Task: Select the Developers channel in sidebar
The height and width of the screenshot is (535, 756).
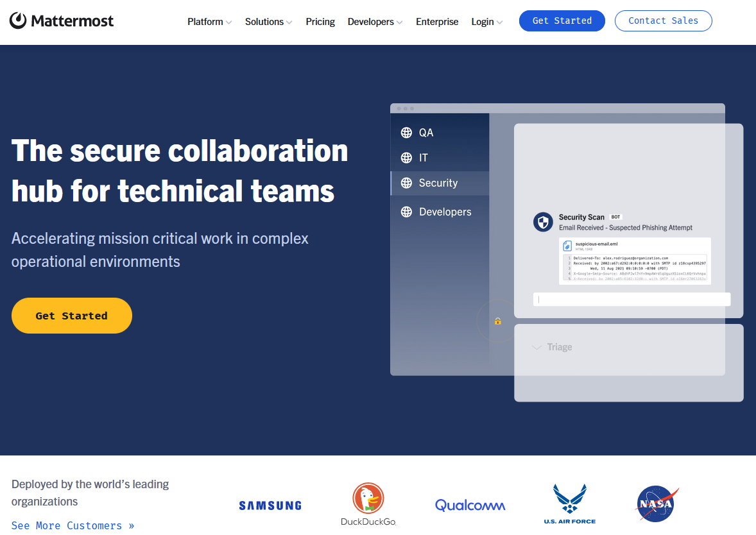Action: pyautogui.click(x=440, y=212)
